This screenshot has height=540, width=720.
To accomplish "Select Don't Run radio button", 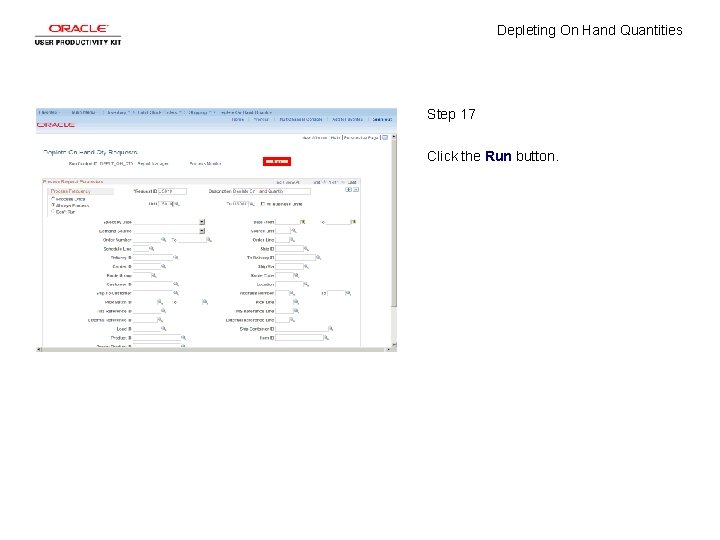I will click(x=53, y=212).
